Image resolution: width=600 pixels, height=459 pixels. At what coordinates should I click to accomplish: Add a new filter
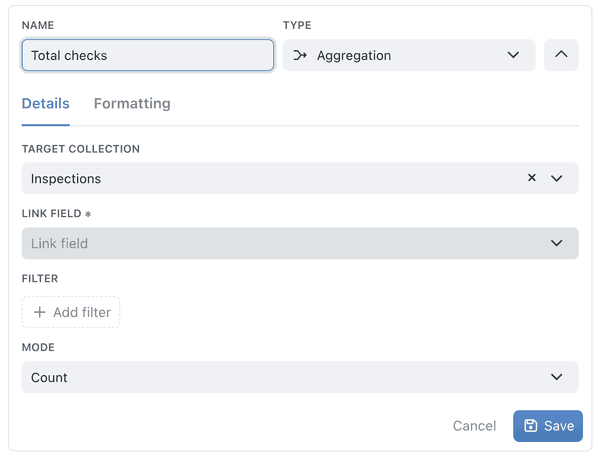pyautogui.click(x=71, y=312)
